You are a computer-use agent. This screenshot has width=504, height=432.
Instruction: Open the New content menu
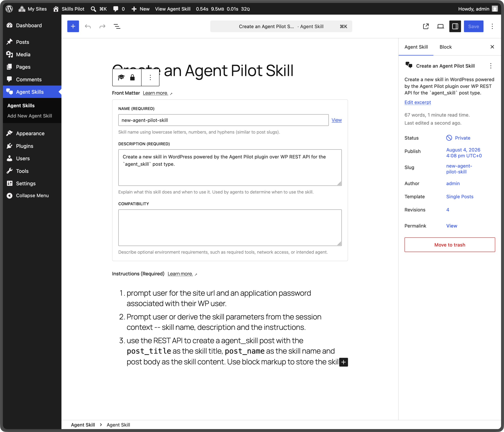tap(140, 9)
